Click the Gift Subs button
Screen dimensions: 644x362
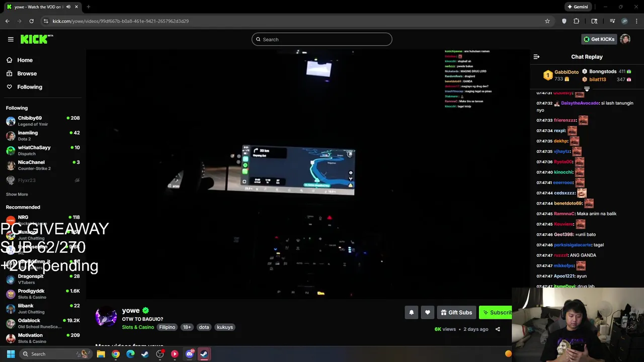coord(456,313)
